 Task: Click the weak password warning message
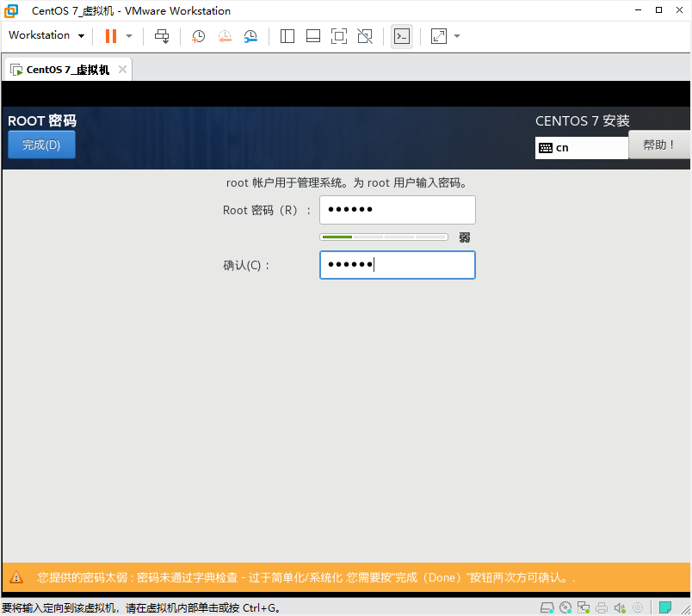click(306, 577)
